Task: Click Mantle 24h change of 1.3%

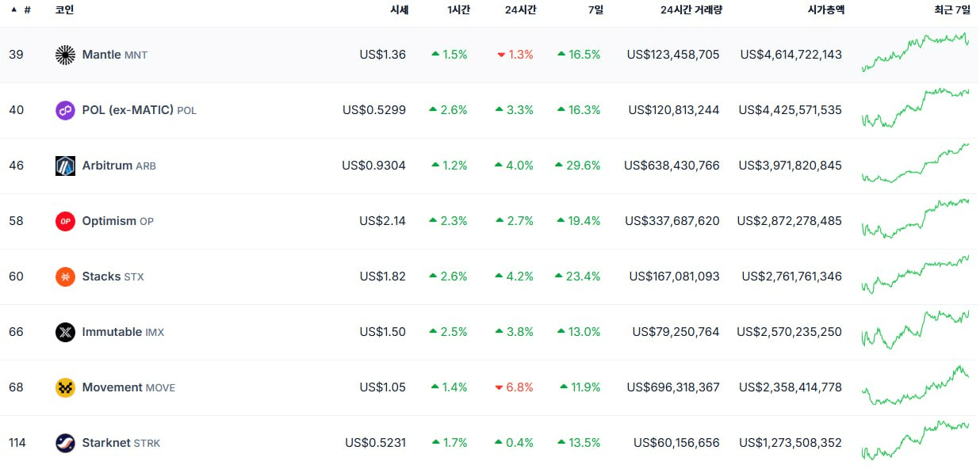Action: coord(515,55)
